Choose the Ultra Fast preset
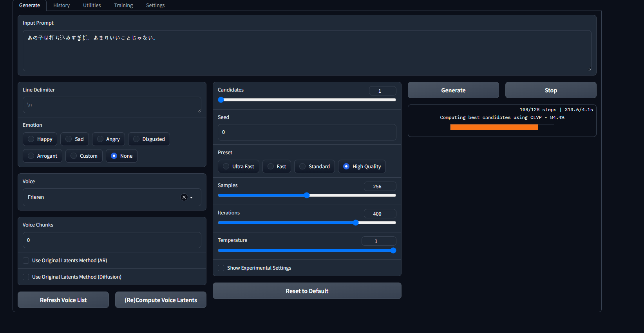 click(239, 167)
